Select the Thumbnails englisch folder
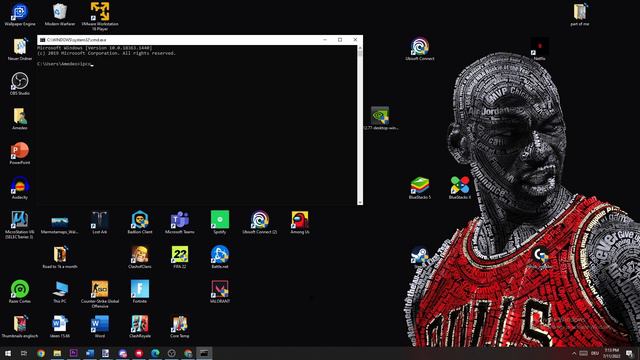Screen dimensions: 640x360 point(20,327)
